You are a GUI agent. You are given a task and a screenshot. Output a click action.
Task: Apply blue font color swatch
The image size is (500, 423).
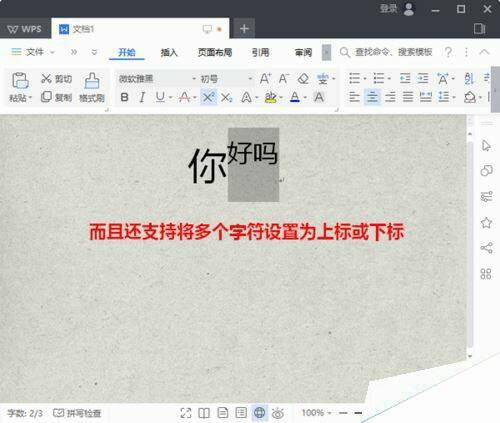(x=295, y=97)
